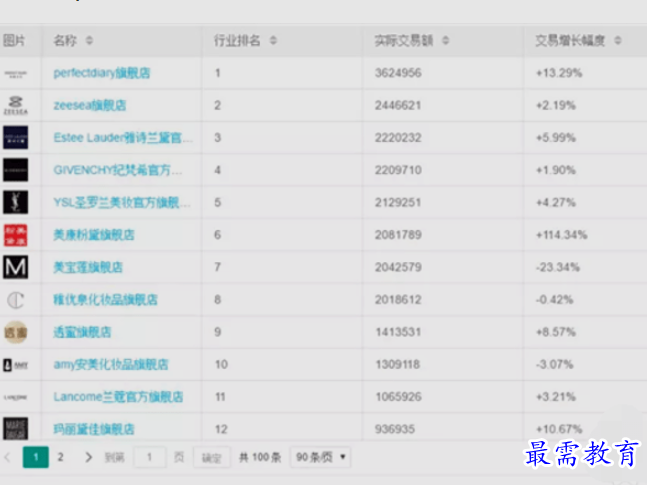
Task: Select transaction value 2446621
Action: point(398,105)
